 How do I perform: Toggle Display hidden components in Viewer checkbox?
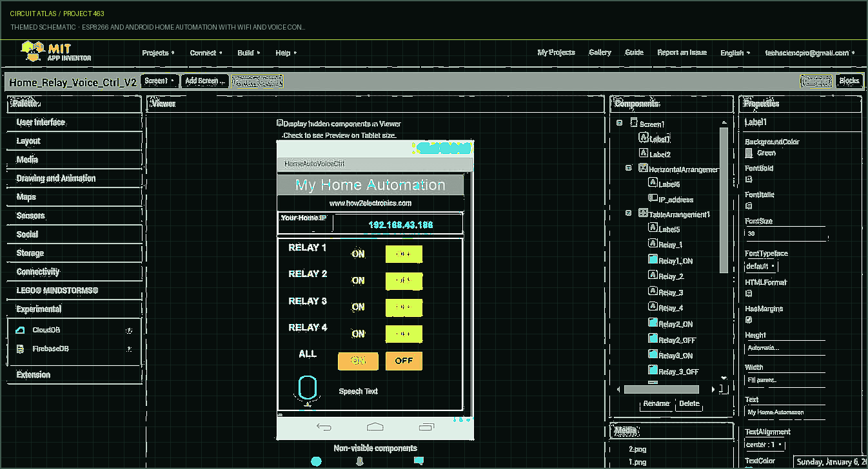click(x=280, y=123)
